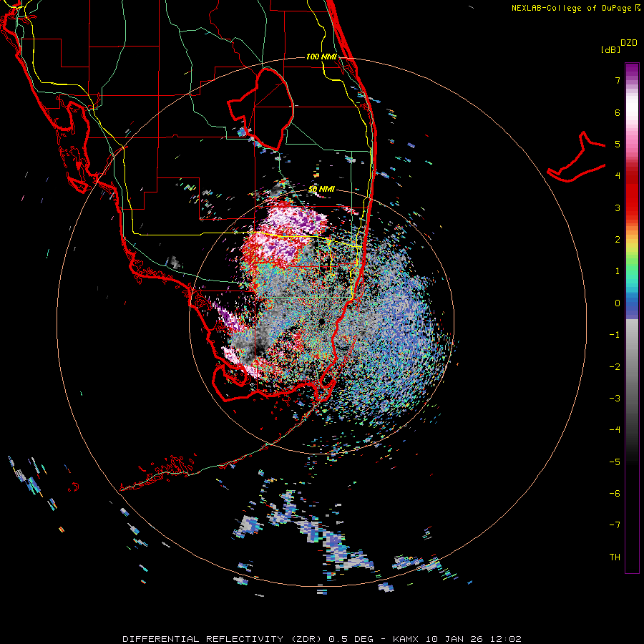Click the TH label on color scale
This screenshot has width=644, height=644.
615,557
